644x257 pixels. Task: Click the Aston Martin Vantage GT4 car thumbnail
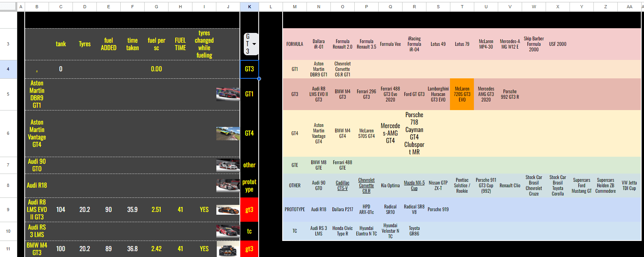click(x=228, y=133)
